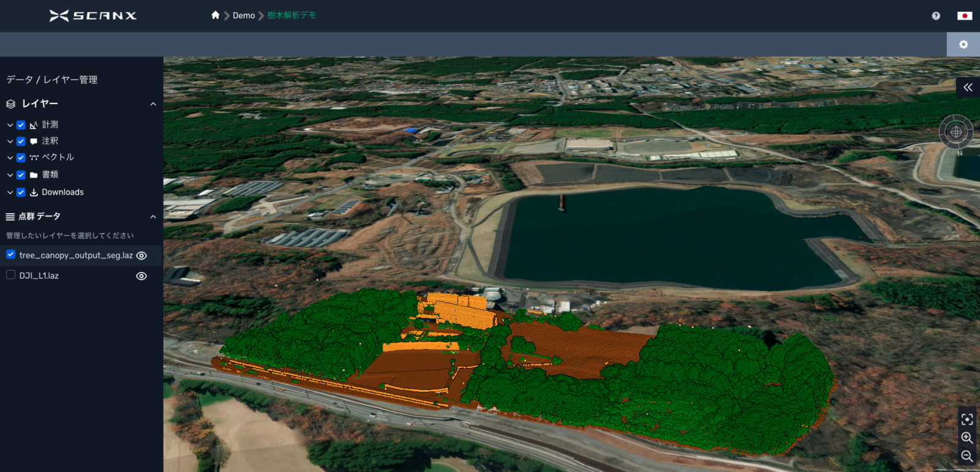Image resolution: width=980 pixels, height=472 pixels.
Task: Open the settings gear icon
Action: pos(963,45)
